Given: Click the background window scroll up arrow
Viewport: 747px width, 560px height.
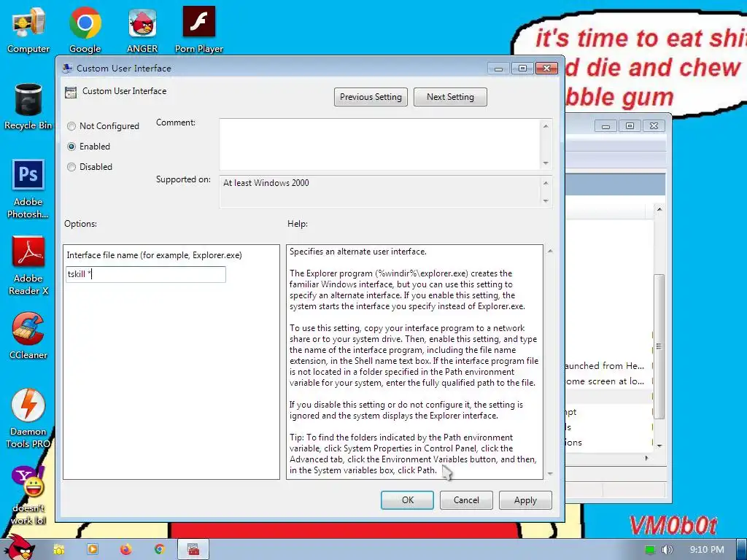Looking at the screenshot, I should 659,209.
